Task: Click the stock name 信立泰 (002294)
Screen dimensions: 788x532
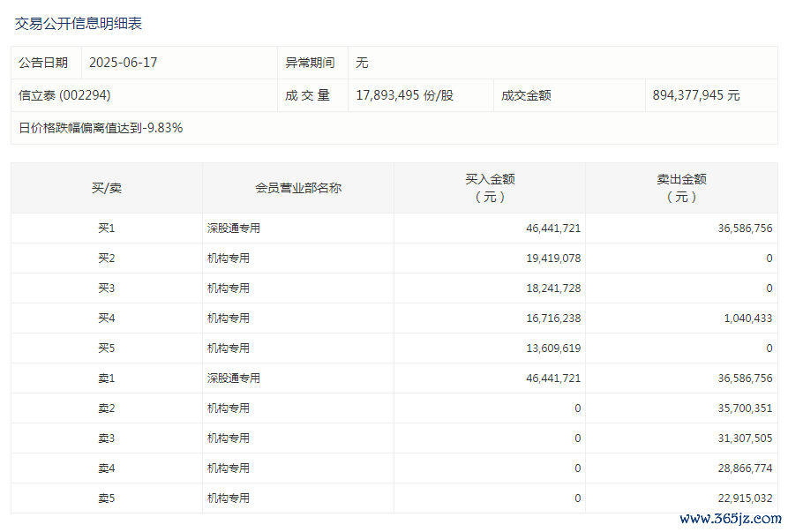Action: (64, 95)
